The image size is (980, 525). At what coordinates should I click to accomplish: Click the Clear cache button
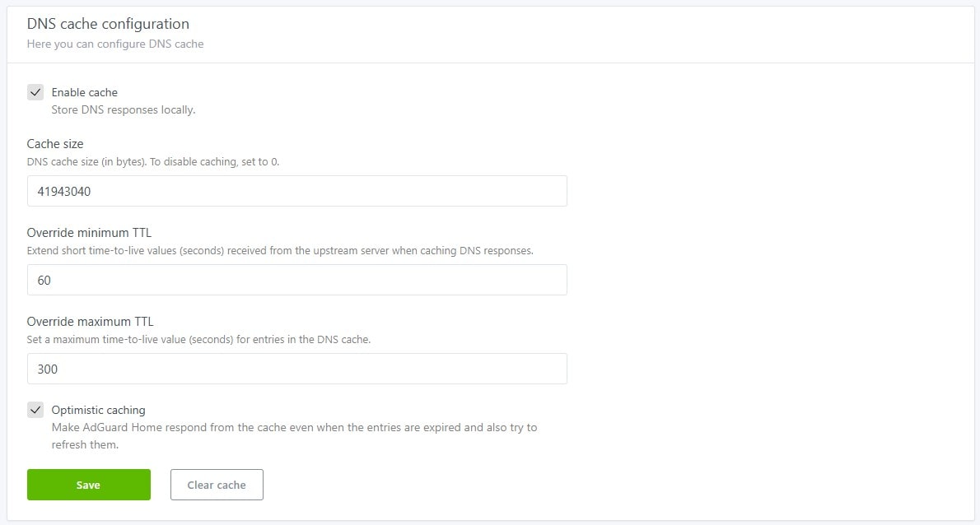coord(217,485)
